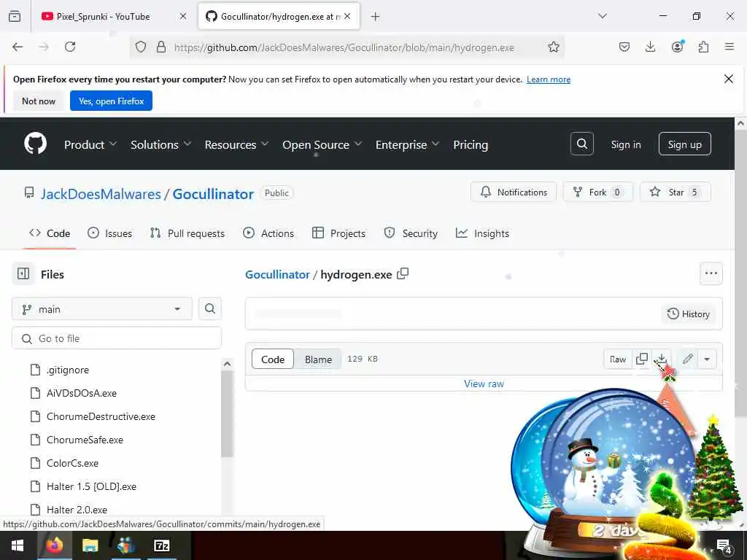Click the Pocket save icon
Screen dimensions: 747x560
coord(624,47)
